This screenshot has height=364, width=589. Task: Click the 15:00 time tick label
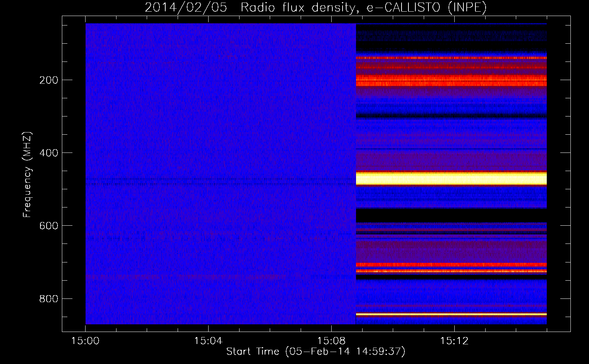coord(85,341)
